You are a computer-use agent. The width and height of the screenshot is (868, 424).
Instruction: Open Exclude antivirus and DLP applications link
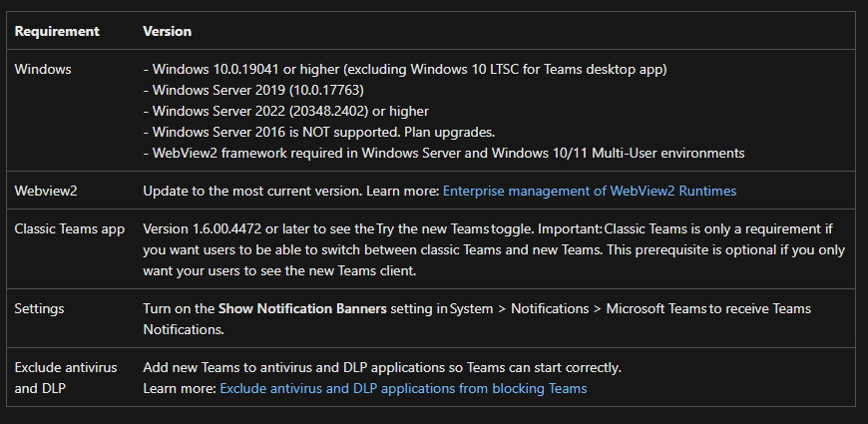click(x=403, y=388)
